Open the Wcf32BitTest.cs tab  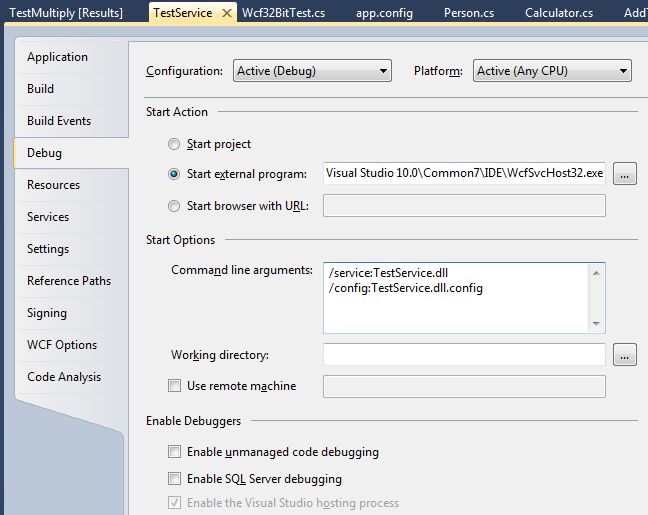click(284, 13)
